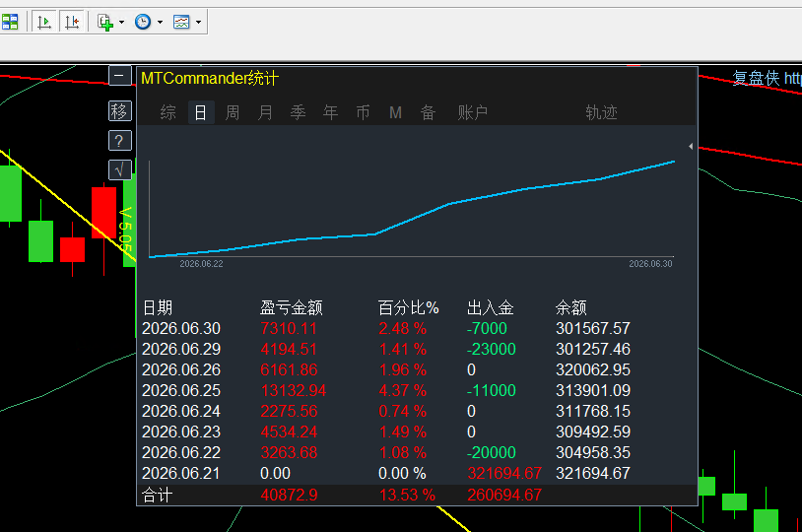Select the 2026.06.26 date row

tap(181, 369)
